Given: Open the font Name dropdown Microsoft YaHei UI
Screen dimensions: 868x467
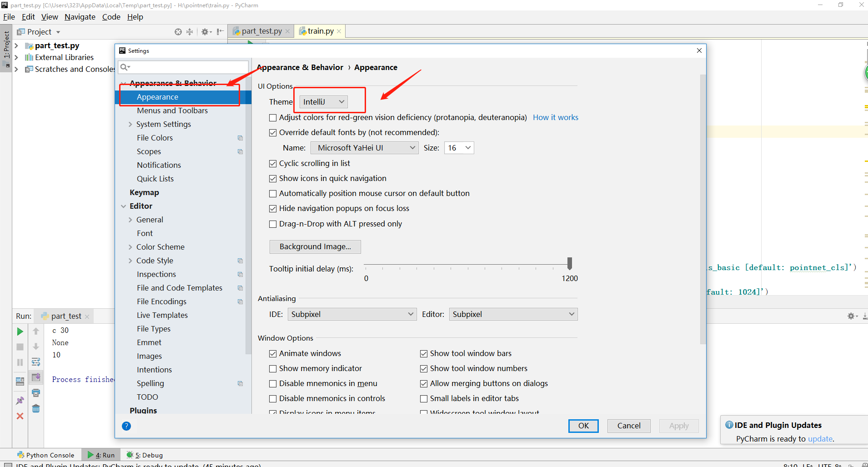Looking at the screenshot, I should (364, 148).
